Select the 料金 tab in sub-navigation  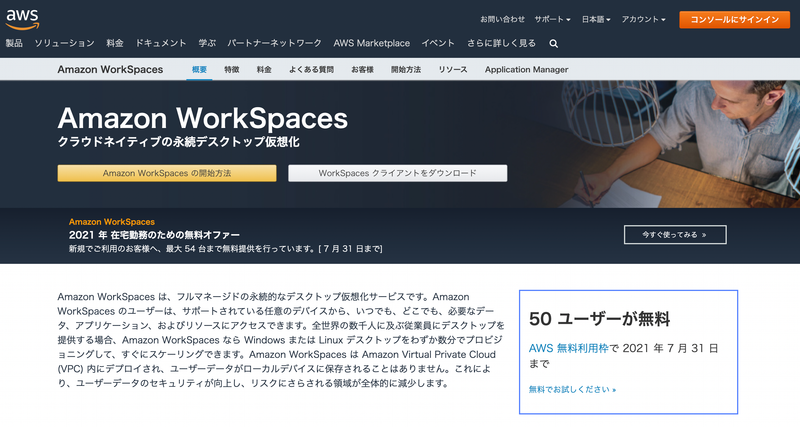264,69
